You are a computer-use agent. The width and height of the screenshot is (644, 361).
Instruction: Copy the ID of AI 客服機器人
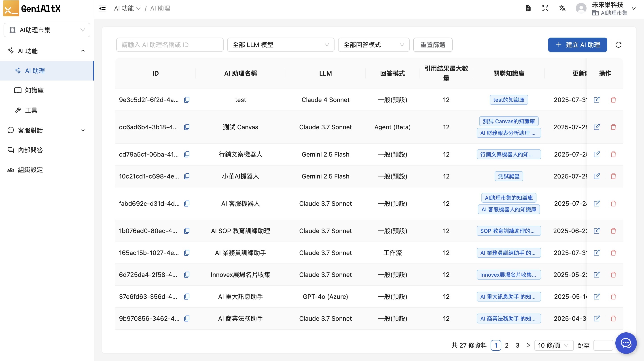coord(187,204)
